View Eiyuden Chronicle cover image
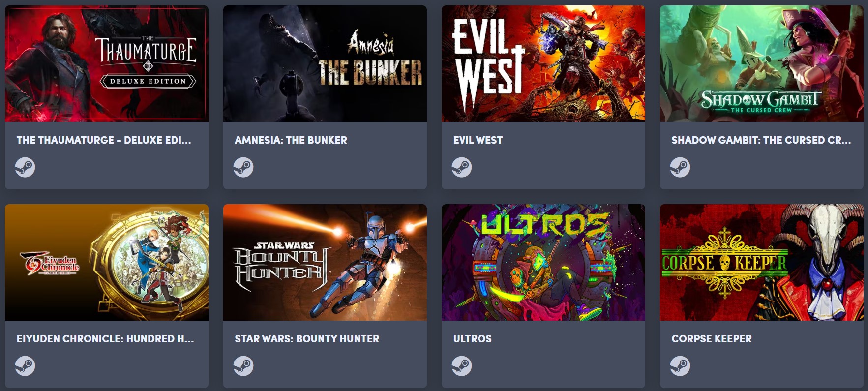The height and width of the screenshot is (391, 868). (x=107, y=262)
